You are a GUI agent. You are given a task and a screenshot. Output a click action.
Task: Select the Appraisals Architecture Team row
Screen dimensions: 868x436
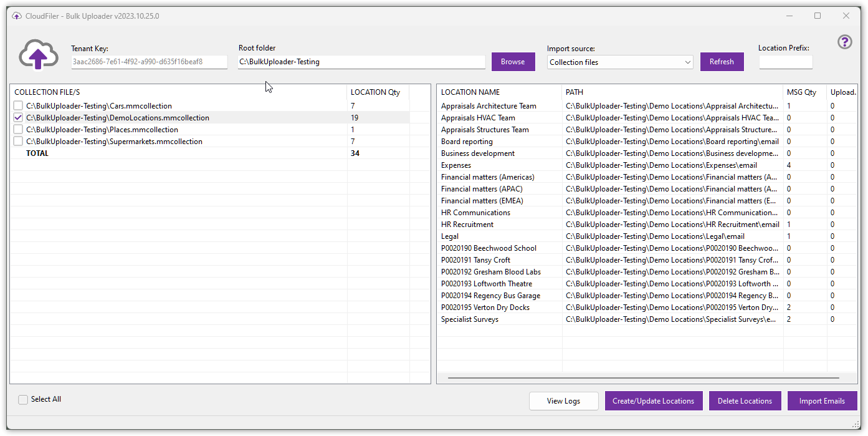[647, 106]
